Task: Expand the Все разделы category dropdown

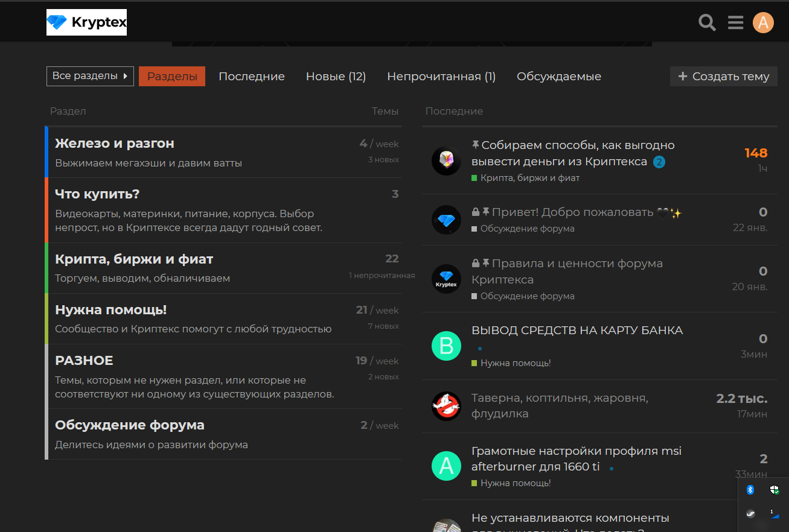Action: pos(90,76)
